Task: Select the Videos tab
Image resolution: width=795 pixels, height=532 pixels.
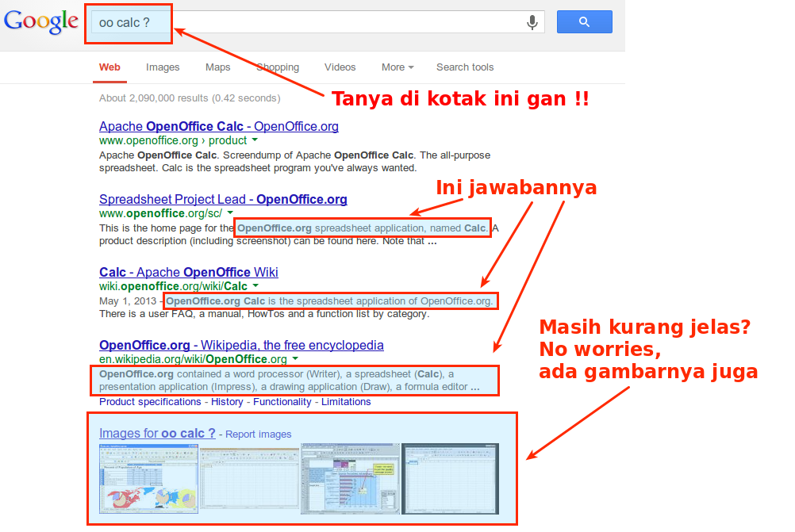Action: click(340, 67)
